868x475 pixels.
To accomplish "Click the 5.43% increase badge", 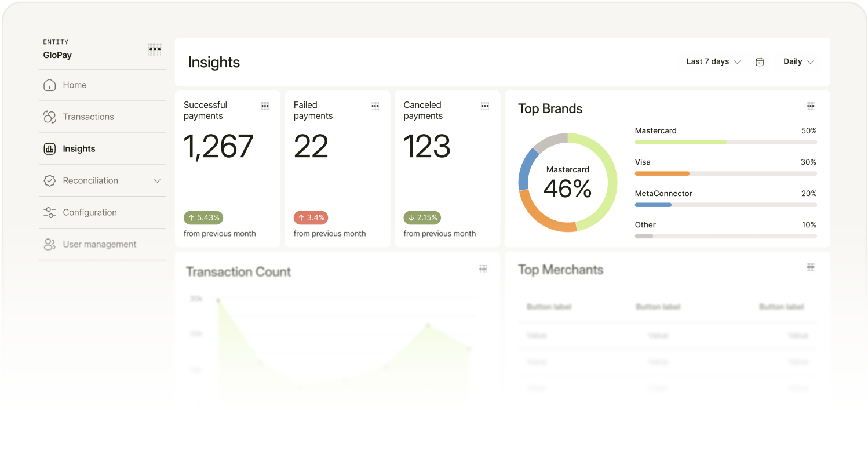I will [x=203, y=217].
